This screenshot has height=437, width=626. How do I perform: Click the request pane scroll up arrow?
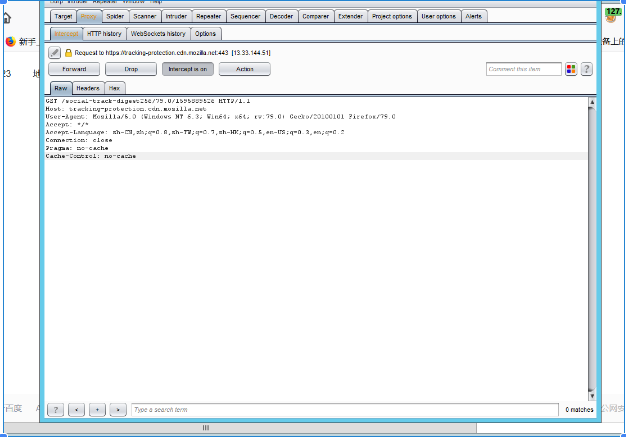(592, 102)
